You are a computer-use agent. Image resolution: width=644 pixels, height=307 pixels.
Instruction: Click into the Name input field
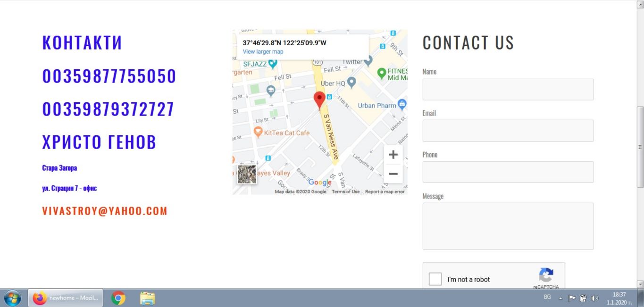pyautogui.click(x=508, y=90)
